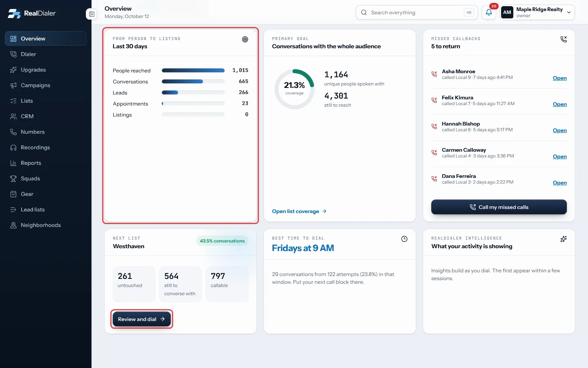Click the Search everything field
The width and height of the screenshot is (588, 368).
click(x=417, y=12)
